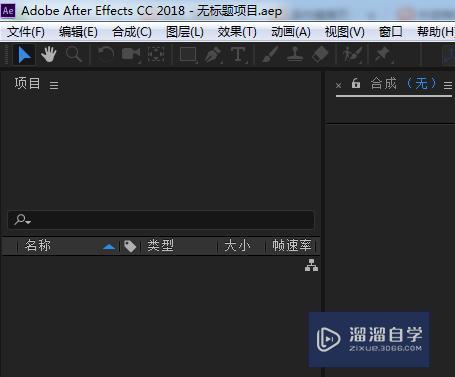Open the 合成(C) menu
This screenshot has height=377, width=455.
tap(132, 32)
